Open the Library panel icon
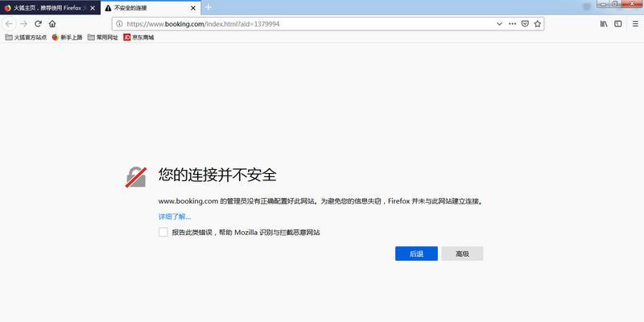 [604, 24]
